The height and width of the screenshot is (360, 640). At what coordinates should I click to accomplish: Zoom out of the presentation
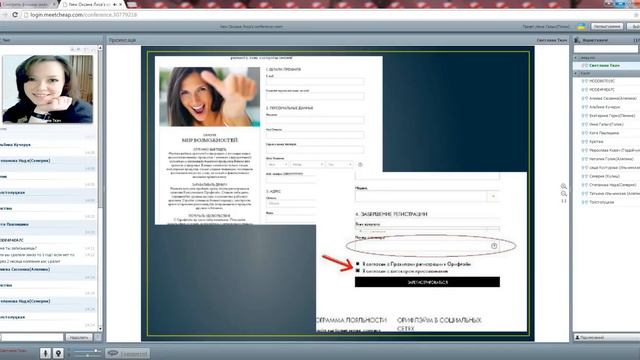pyautogui.click(x=564, y=194)
